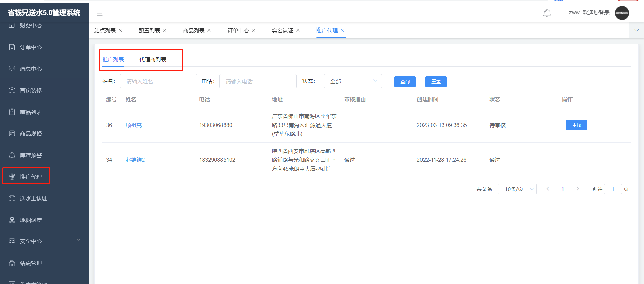Click the 查询 search button
Viewport: 644px width, 284px height.
[405, 82]
